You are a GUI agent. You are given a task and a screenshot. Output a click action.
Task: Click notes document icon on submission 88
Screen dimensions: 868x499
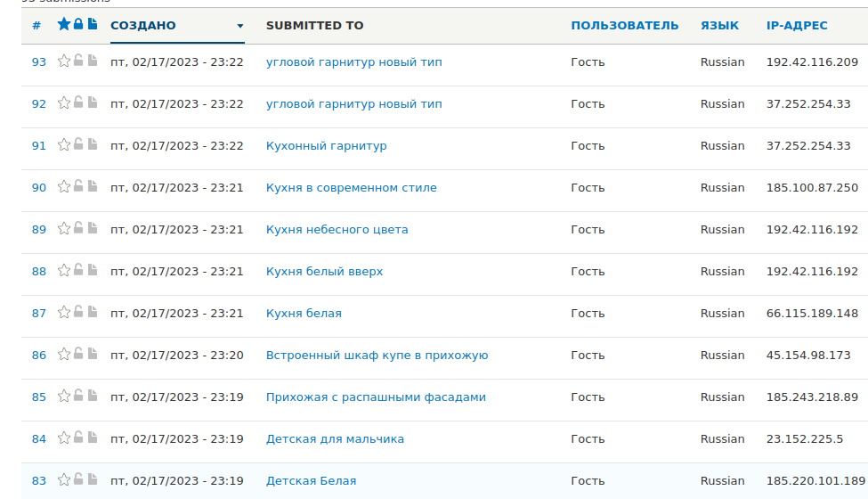point(93,270)
